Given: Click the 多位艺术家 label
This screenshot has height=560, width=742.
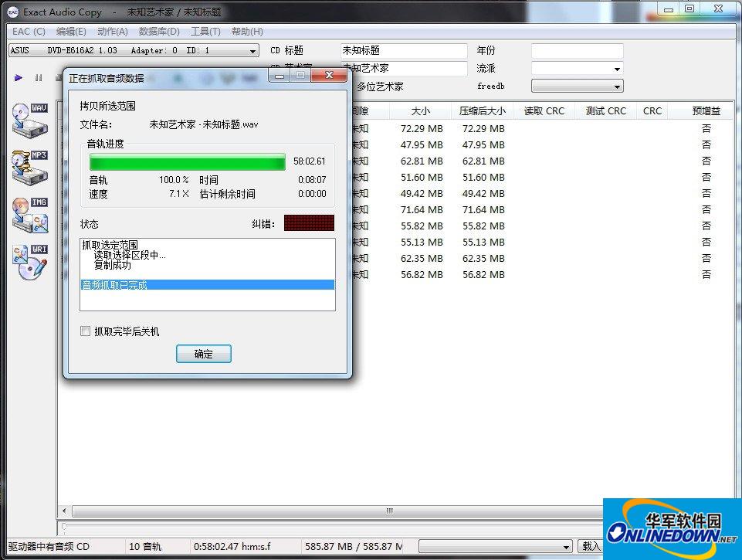Looking at the screenshot, I should pos(380,87).
